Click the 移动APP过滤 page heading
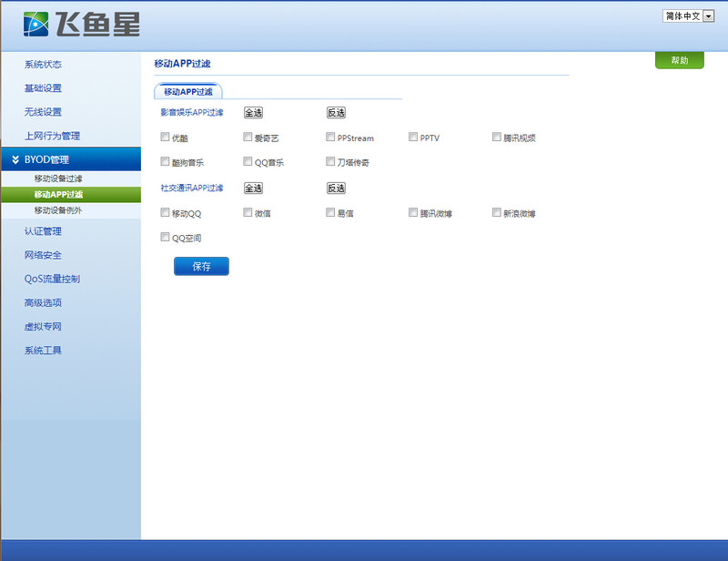Image resolution: width=728 pixels, height=561 pixels. pos(183,64)
